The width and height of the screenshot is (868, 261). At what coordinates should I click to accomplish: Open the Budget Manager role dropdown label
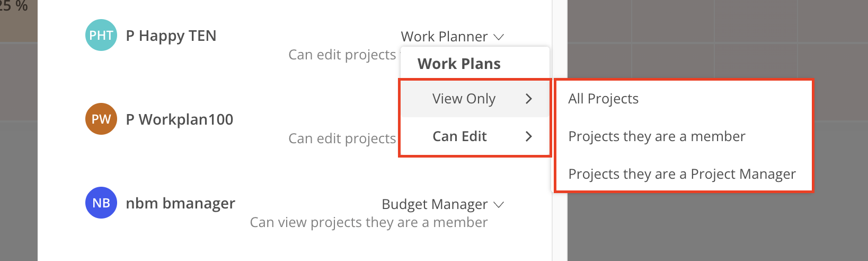435,204
